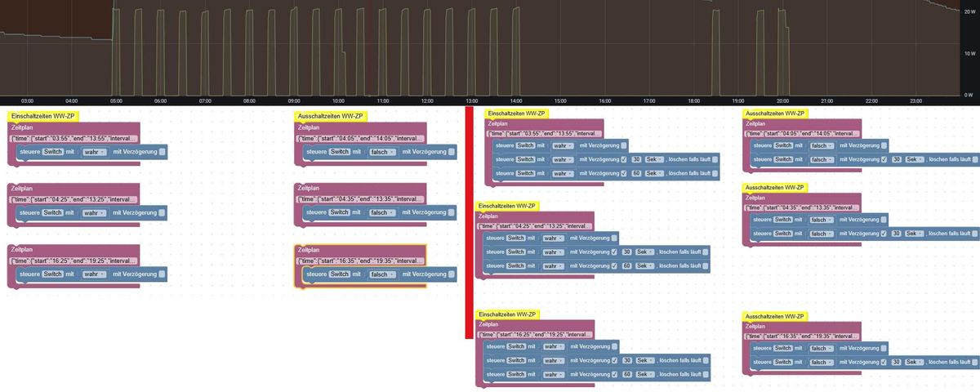Tick the 'mit Verzögerung' checkbox in the highlighted 16:35 Zeitplan
980x392 pixels.
click(x=452, y=274)
